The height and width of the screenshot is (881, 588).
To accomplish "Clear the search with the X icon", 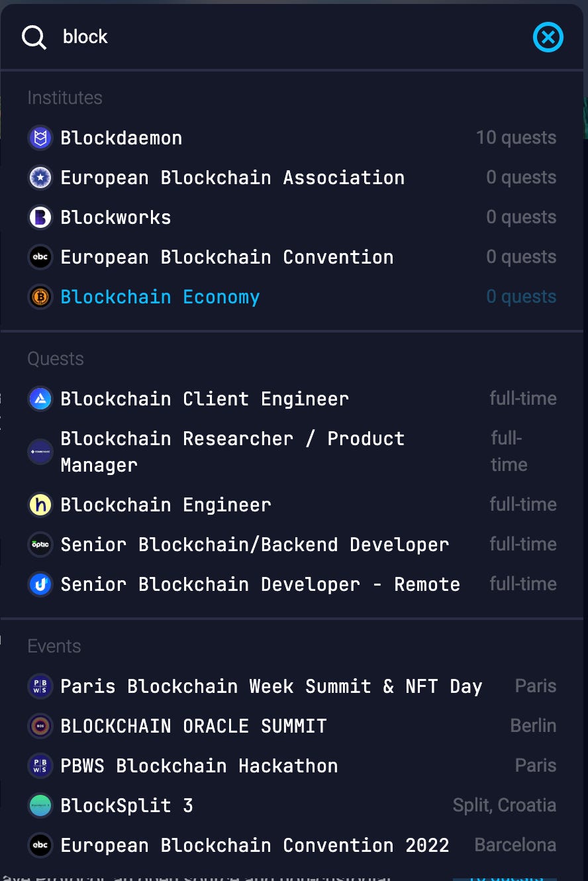I will [x=548, y=37].
